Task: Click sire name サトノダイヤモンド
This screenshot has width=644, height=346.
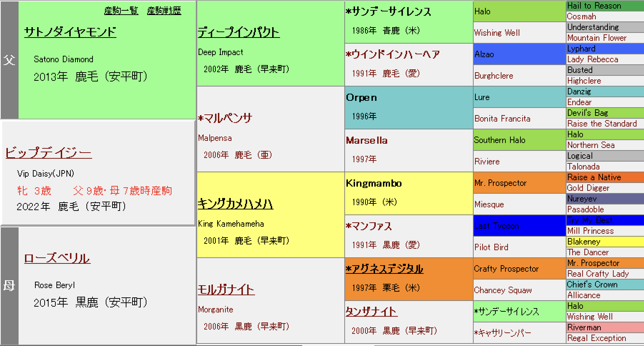Action: [x=70, y=32]
